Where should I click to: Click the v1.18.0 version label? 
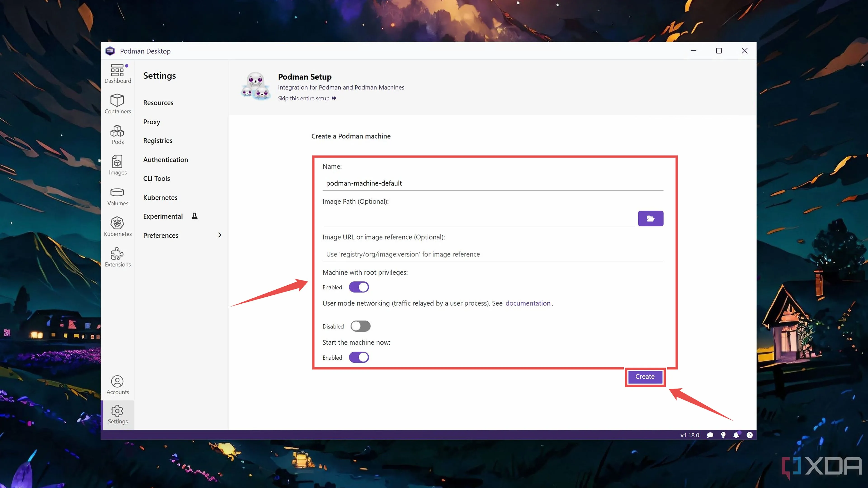[689, 435]
